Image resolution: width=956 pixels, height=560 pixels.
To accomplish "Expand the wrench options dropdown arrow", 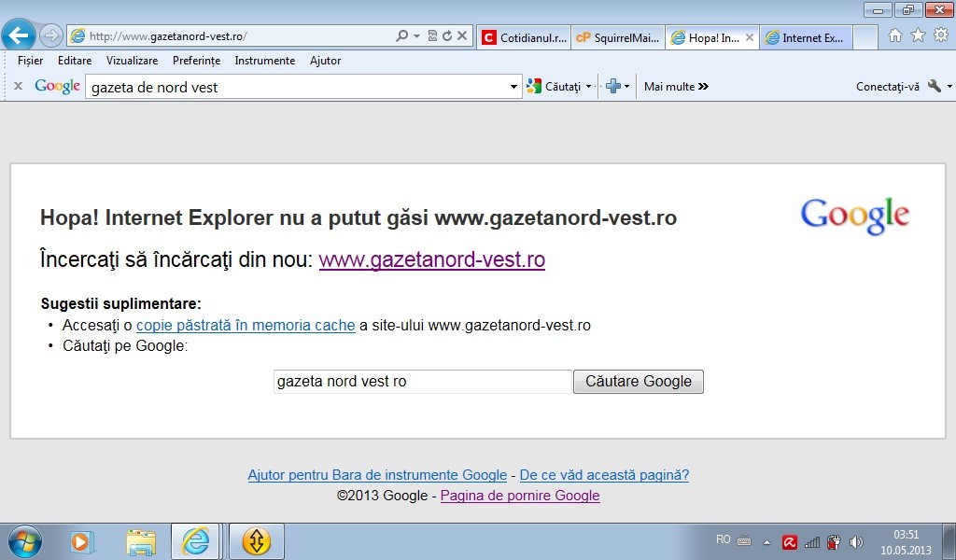I will tap(949, 87).
